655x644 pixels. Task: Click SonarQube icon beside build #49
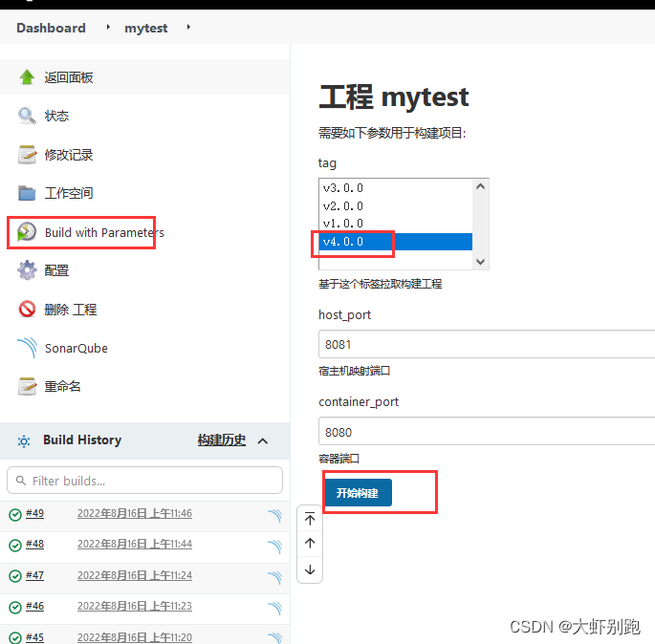click(274, 516)
